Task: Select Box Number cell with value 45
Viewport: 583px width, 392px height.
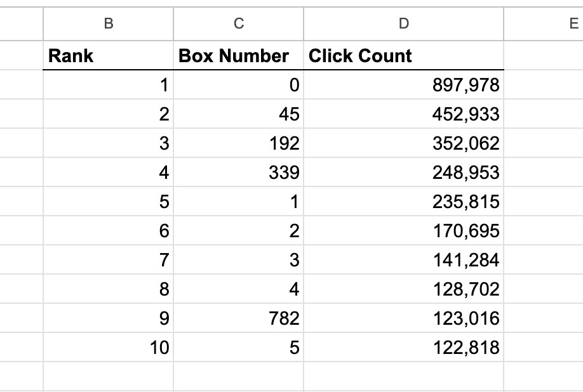Action: pyautogui.click(x=238, y=114)
